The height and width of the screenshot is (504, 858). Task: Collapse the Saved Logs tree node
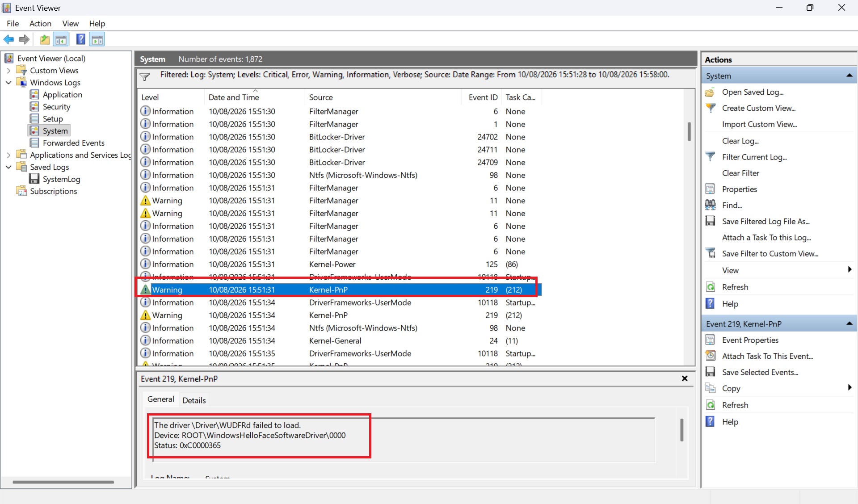(x=8, y=167)
